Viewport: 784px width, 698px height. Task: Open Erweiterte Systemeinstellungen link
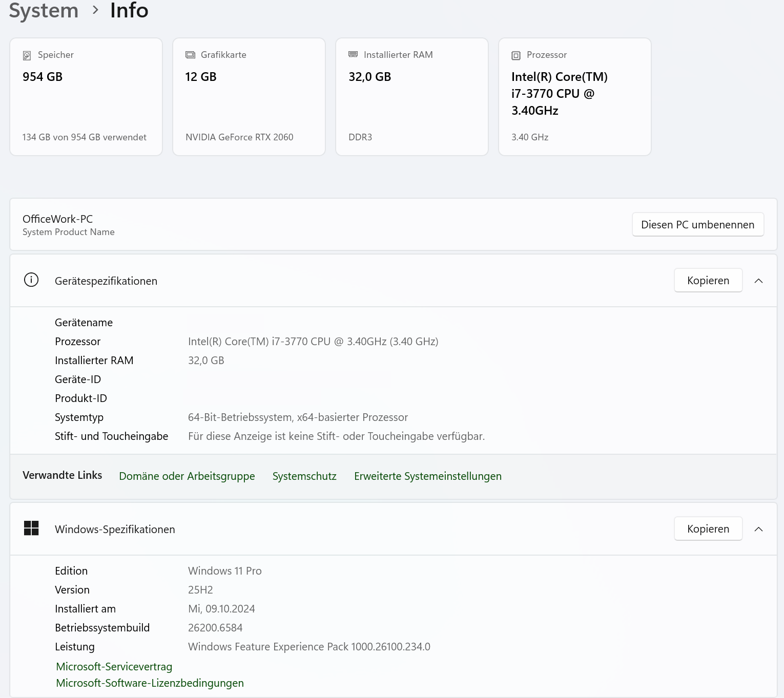click(x=427, y=476)
